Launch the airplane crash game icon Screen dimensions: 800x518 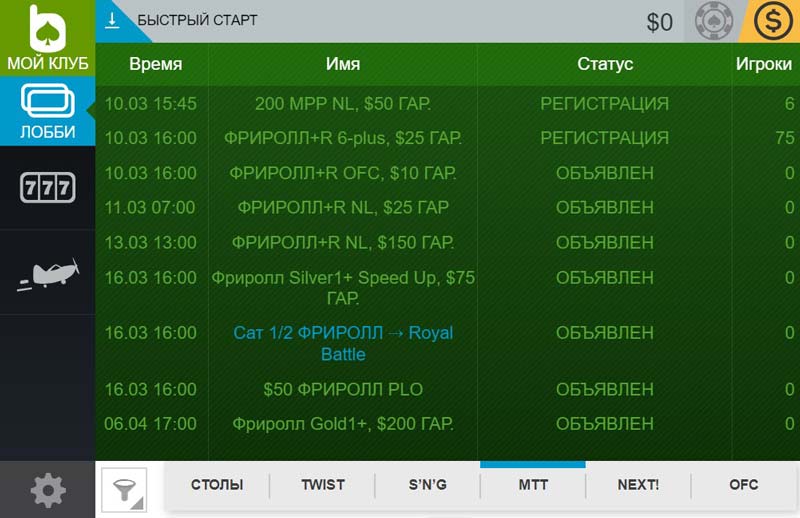(47, 274)
